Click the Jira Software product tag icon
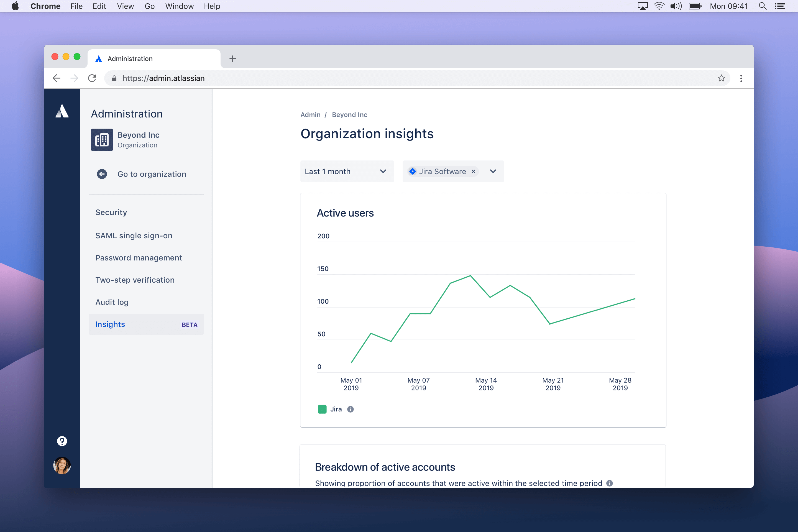This screenshot has height=532, width=798. click(x=412, y=172)
